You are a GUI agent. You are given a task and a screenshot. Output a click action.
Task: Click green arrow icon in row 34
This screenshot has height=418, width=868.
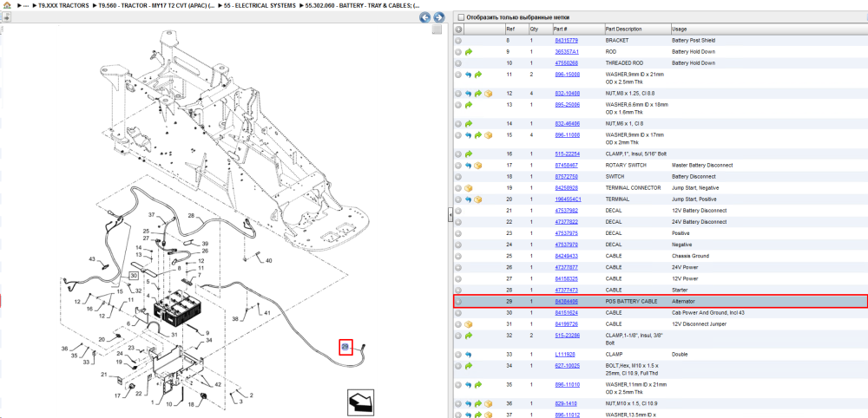tap(469, 365)
